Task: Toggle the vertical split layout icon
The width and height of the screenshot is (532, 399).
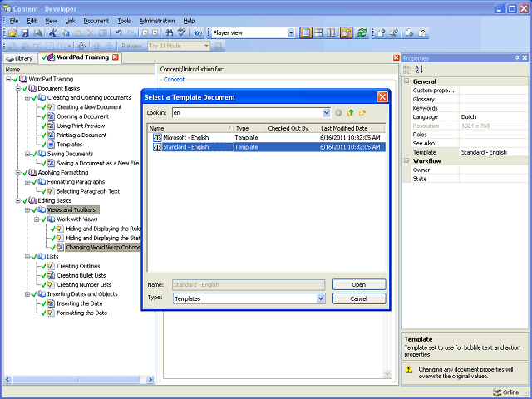Action: pos(331,33)
